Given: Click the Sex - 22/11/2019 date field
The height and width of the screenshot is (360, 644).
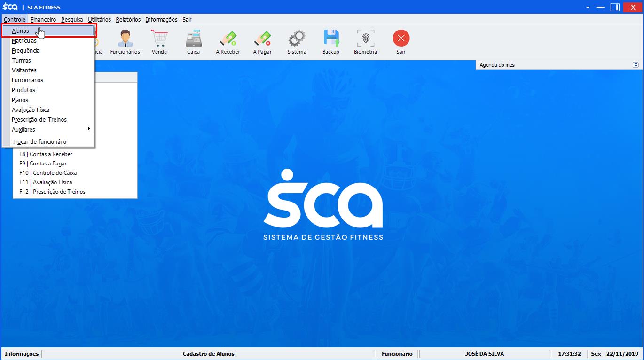Looking at the screenshot, I should point(615,354).
